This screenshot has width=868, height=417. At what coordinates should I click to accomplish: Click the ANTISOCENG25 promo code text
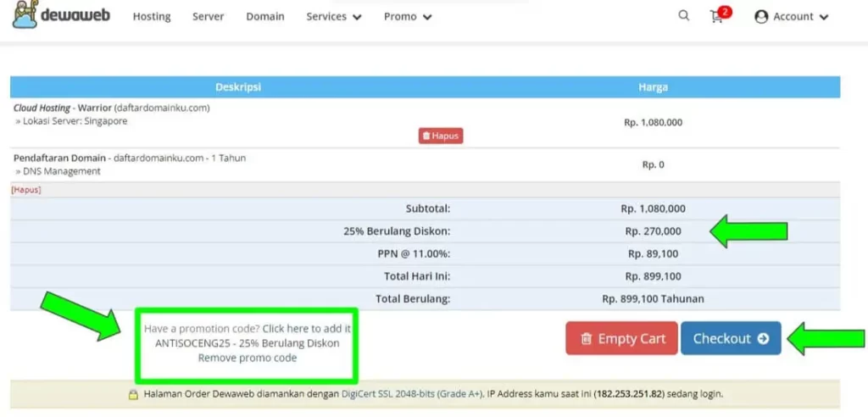(192, 343)
